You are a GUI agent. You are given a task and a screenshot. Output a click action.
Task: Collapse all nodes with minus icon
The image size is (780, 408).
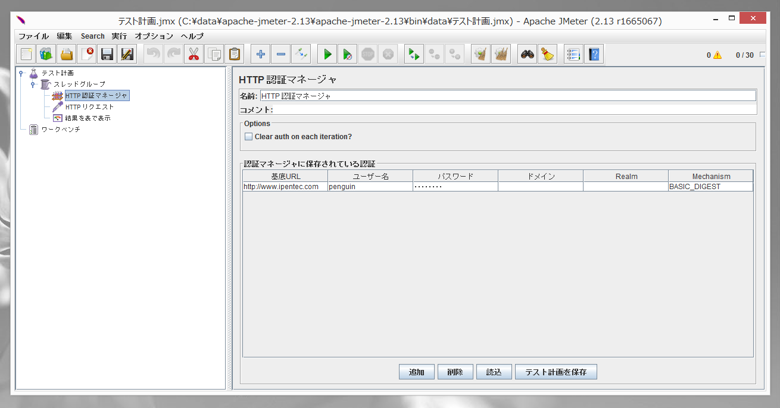[x=281, y=54]
